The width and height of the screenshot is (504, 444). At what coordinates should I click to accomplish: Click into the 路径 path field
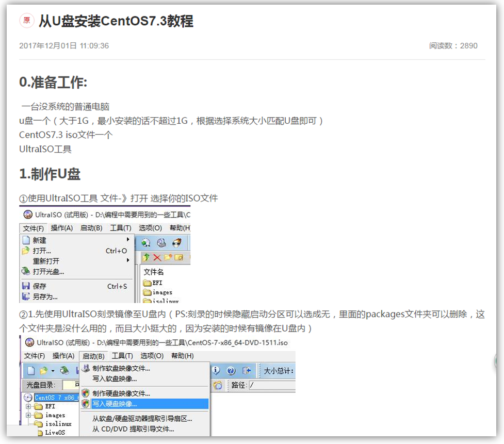272,385
